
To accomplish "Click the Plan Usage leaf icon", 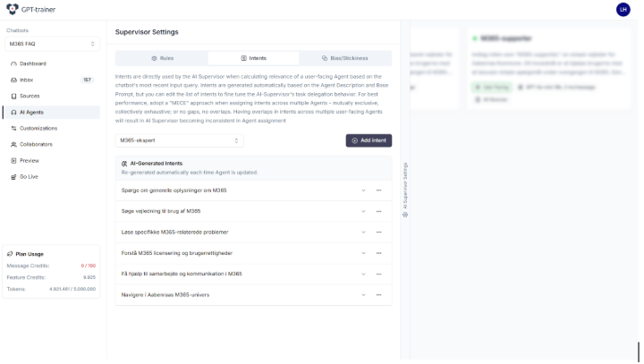I will point(10,254).
